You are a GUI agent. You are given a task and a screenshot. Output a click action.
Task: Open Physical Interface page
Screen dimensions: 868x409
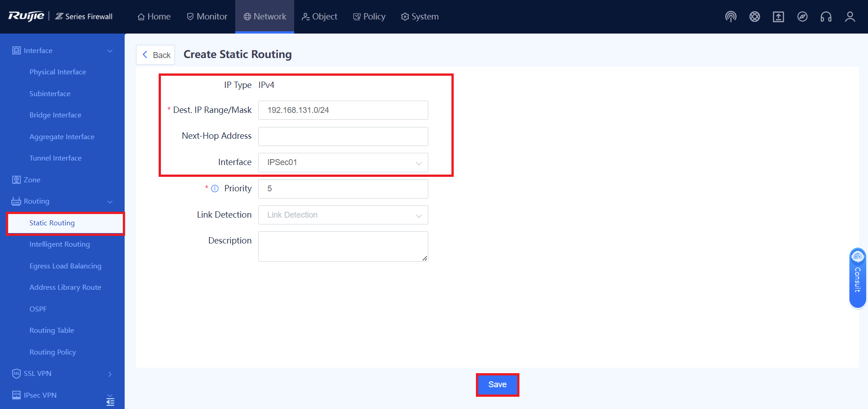coord(58,72)
